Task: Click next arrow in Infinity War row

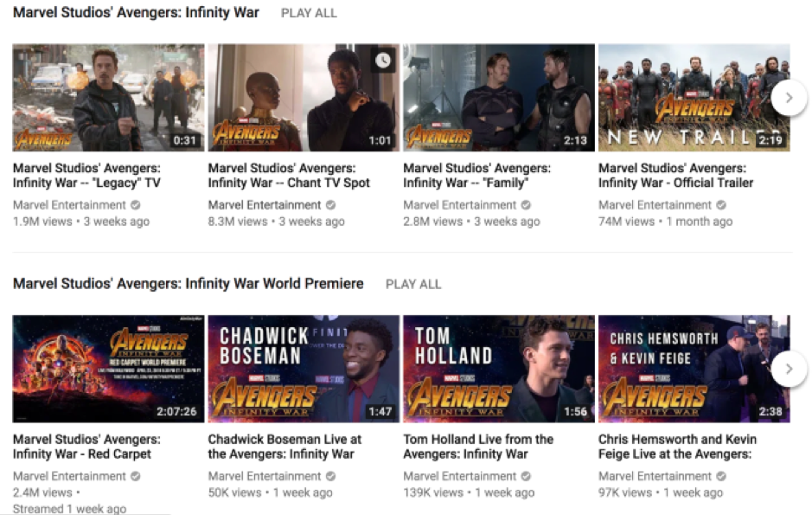Action: point(788,98)
